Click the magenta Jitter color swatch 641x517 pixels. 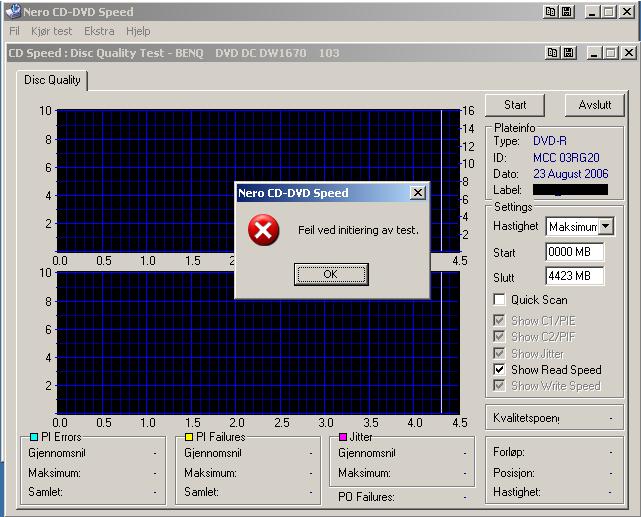coord(343,437)
